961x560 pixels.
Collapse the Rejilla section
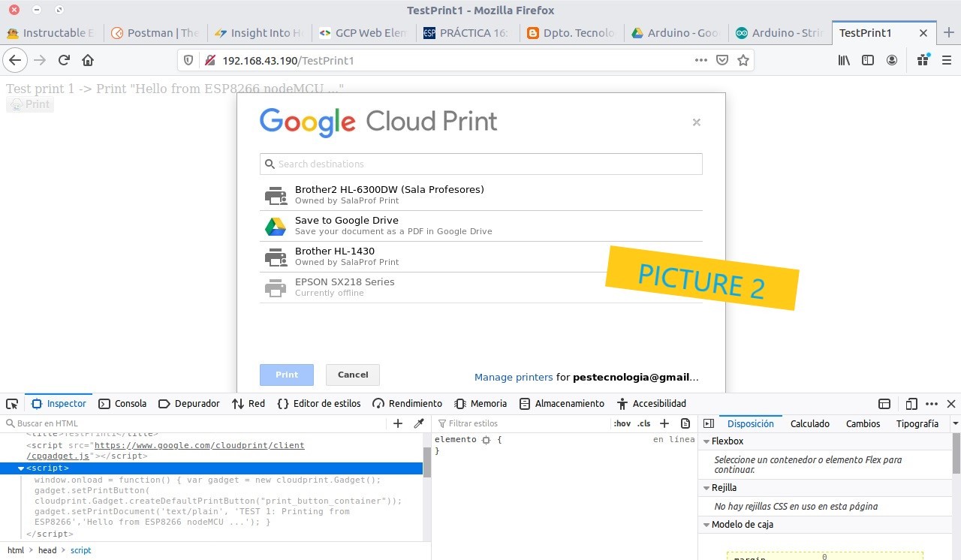(x=706, y=488)
